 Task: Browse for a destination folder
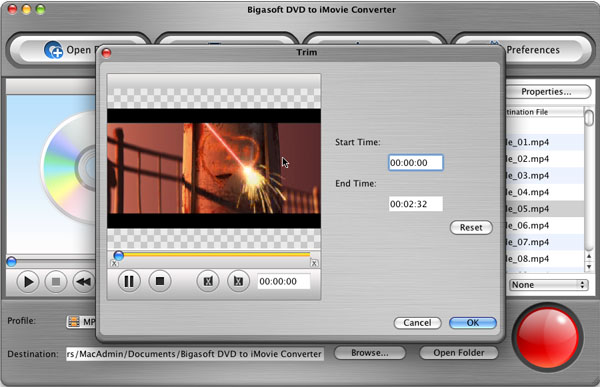pyautogui.click(x=370, y=353)
